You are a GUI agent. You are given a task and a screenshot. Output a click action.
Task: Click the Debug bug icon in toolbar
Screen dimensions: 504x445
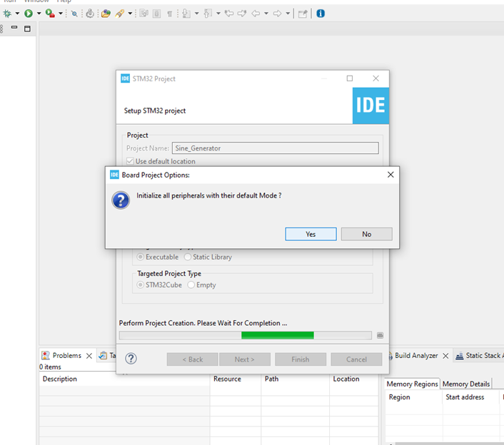7,14
